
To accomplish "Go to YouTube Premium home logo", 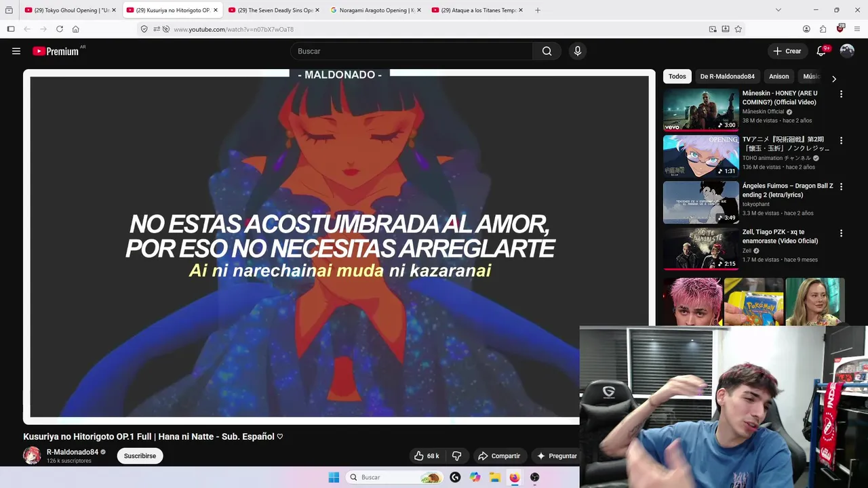I will tap(56, 52).
